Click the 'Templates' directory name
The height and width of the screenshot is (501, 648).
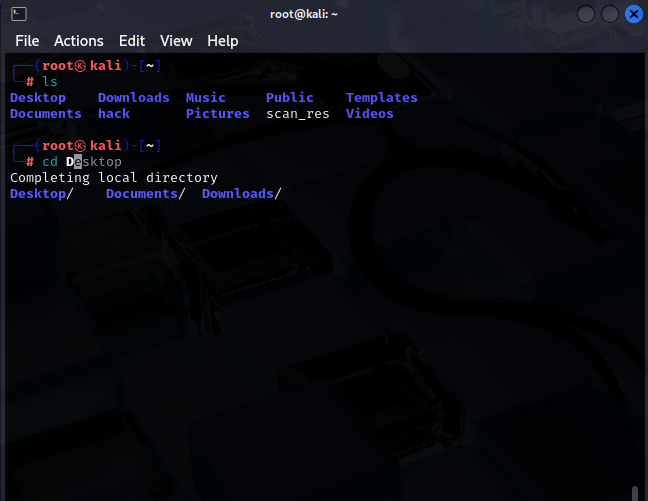[382, 98]
